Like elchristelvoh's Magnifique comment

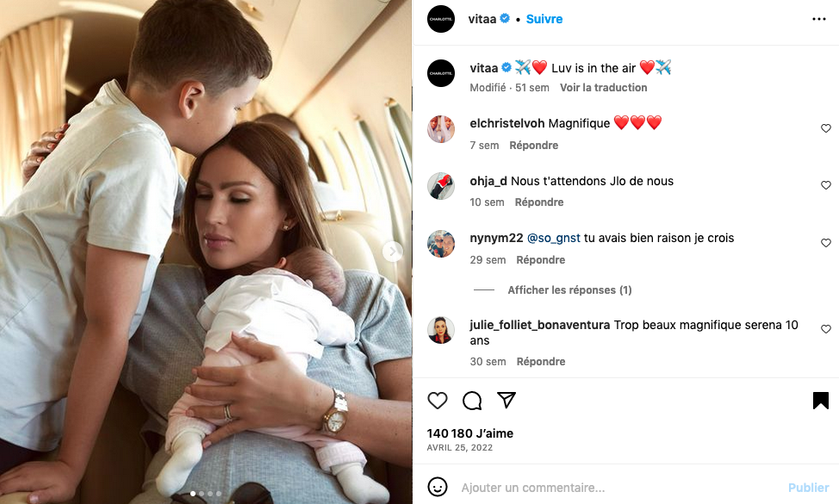pyautogui.click(x=825, y=128)
